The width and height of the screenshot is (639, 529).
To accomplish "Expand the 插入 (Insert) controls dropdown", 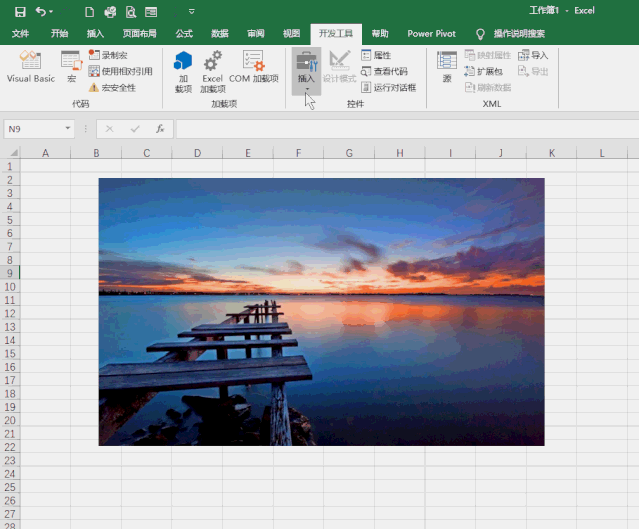I will 306,89.
